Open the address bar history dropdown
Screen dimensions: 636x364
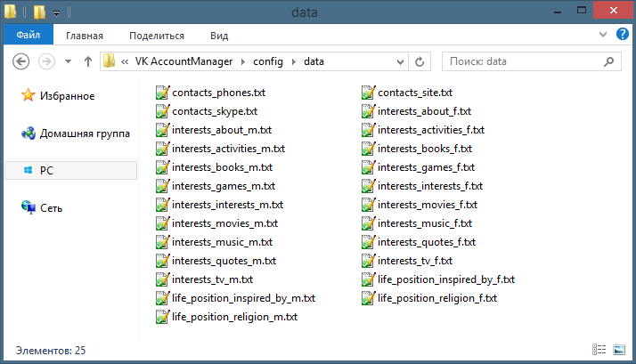click(400, 62)
